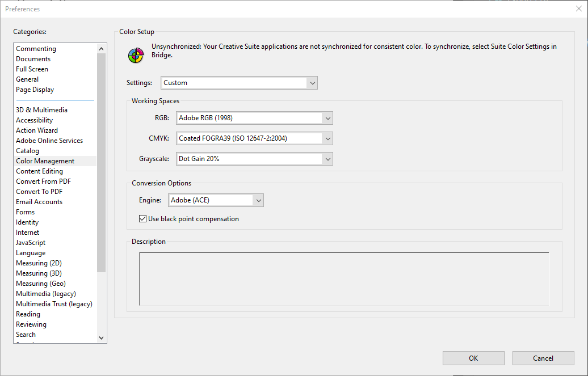Open the Email Accounts category

(x=39, y=202)
